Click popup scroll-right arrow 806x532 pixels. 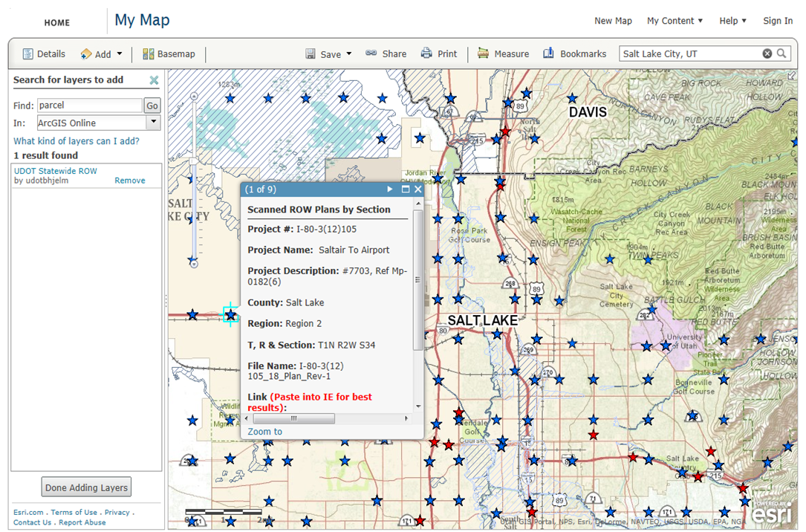pos(406,418)
